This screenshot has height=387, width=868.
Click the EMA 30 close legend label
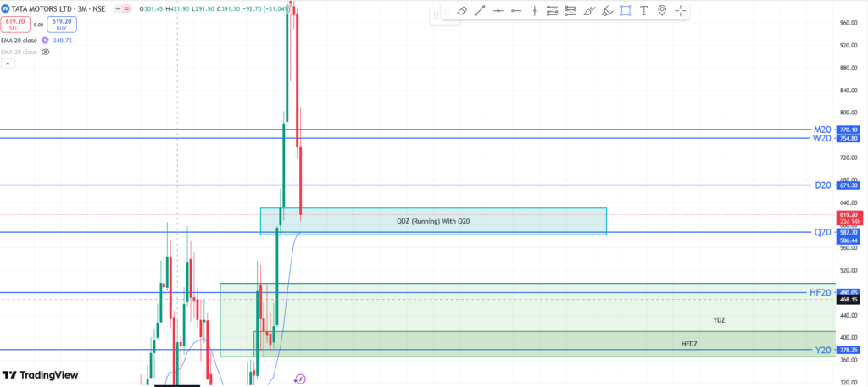point(19,52)
